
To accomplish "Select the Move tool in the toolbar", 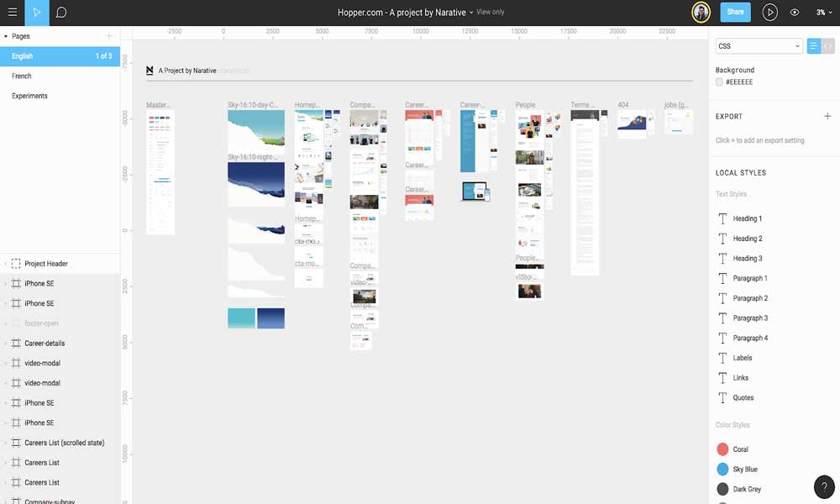I will click(35, 12).
